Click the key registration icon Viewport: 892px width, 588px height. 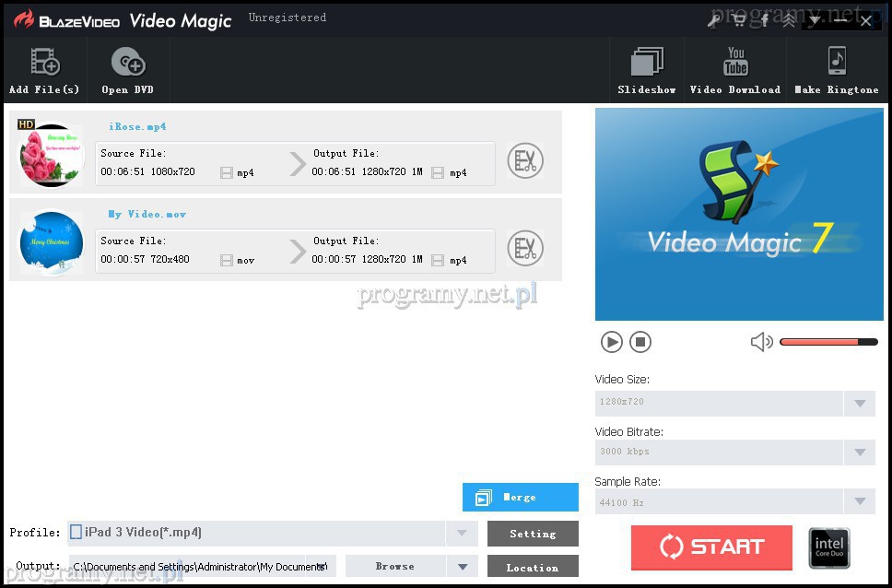coord(714,20)
